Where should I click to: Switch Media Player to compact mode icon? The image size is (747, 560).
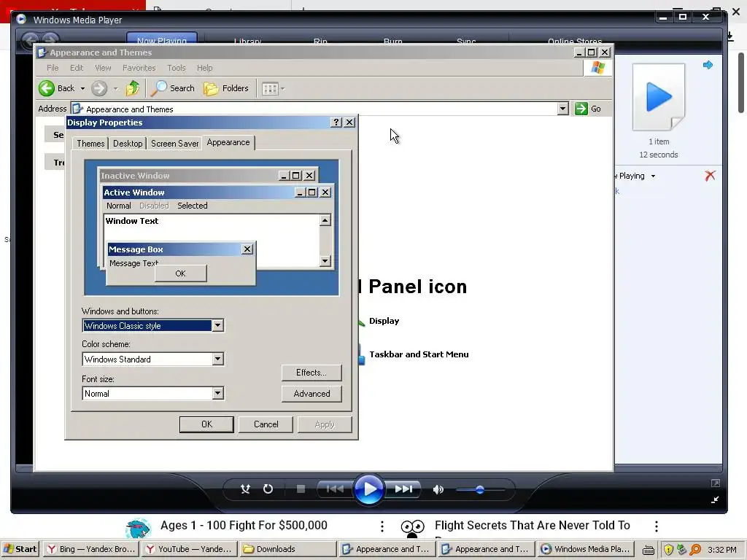715,499
